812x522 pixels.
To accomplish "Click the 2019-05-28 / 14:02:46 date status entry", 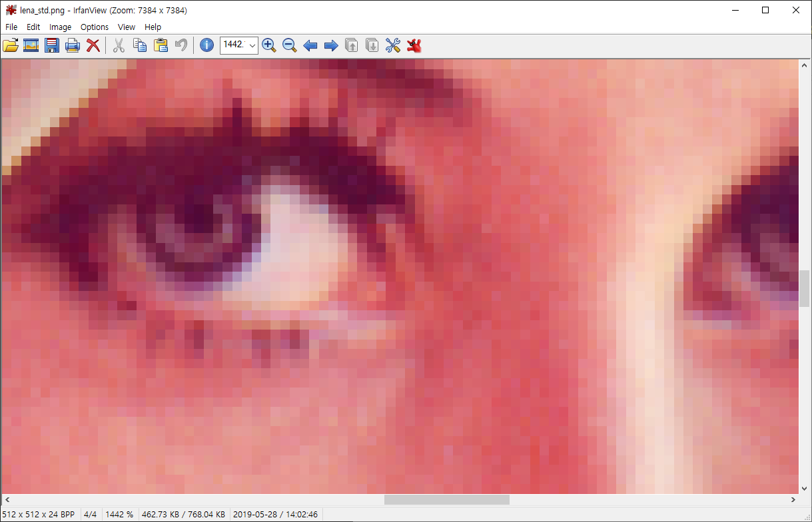I will [x=275, y=515].
